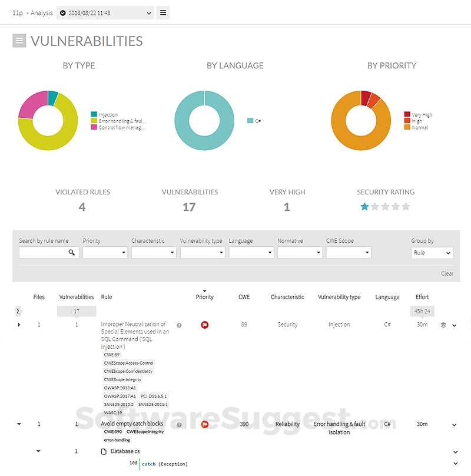Image resolution: width=471 pixels, height=476 pixels.
Task: Click the Clear filters link
Action: [x=447, y=273]
